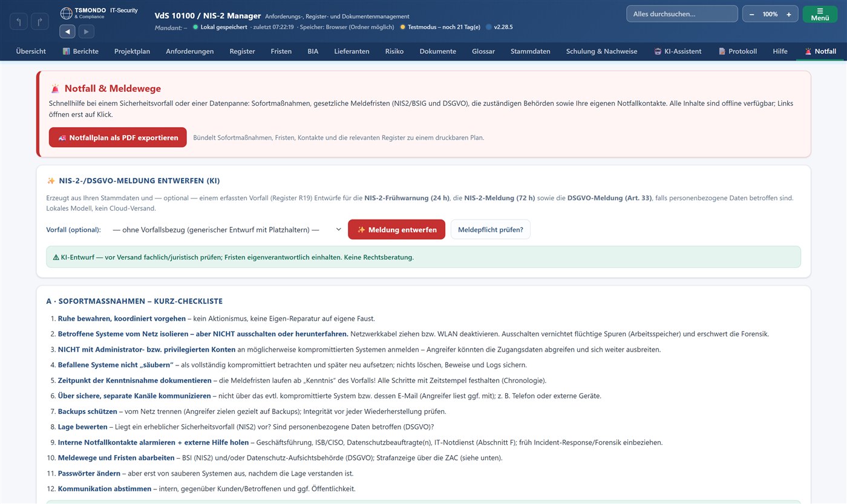Click the 'Notfall & Meldewege' heading
Image resolution: width=847 pixels, height=504 pixels.
point(113,89)
